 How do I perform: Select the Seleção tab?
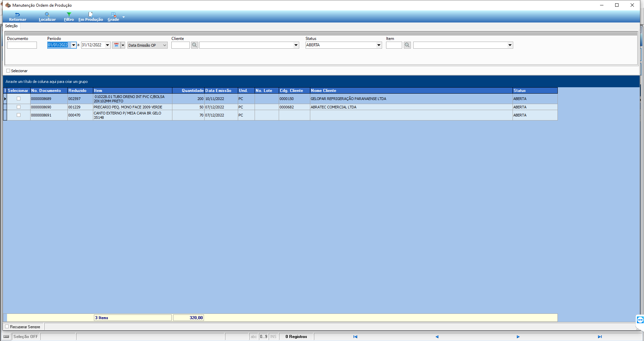[x=11, y=26]
